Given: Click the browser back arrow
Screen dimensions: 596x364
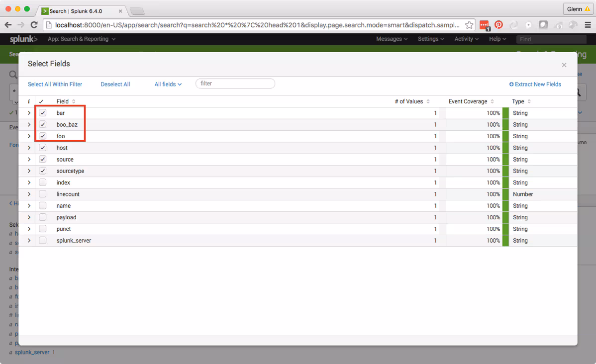Looking at the screenshot, I should (x=8, y=25).
